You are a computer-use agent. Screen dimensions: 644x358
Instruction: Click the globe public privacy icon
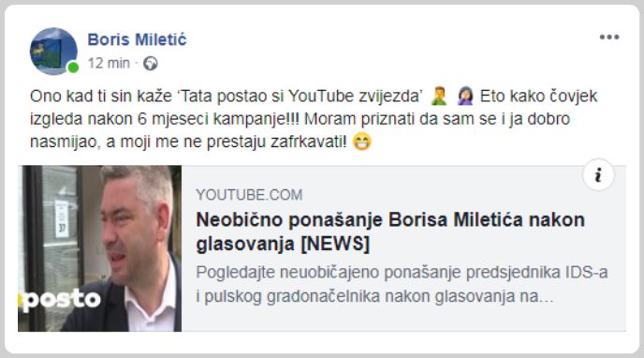(151, 64)
